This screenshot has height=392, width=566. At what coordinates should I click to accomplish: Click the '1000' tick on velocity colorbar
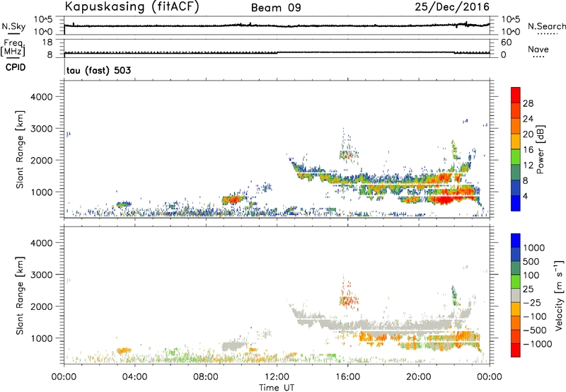pyautogui.click(x=534, y=248)
